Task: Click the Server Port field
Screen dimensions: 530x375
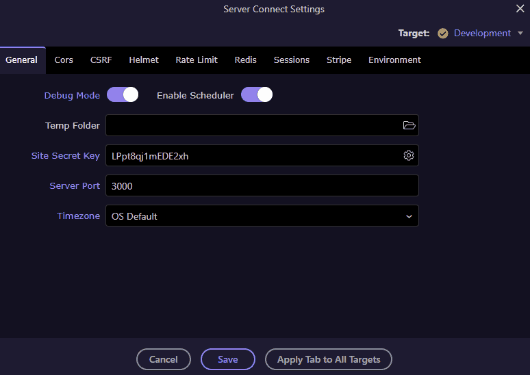Action: point(262,185)
